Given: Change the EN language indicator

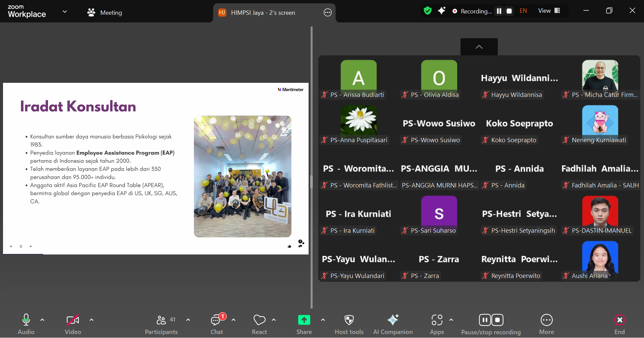Looking at the screenshot, I should coord(523,11).
